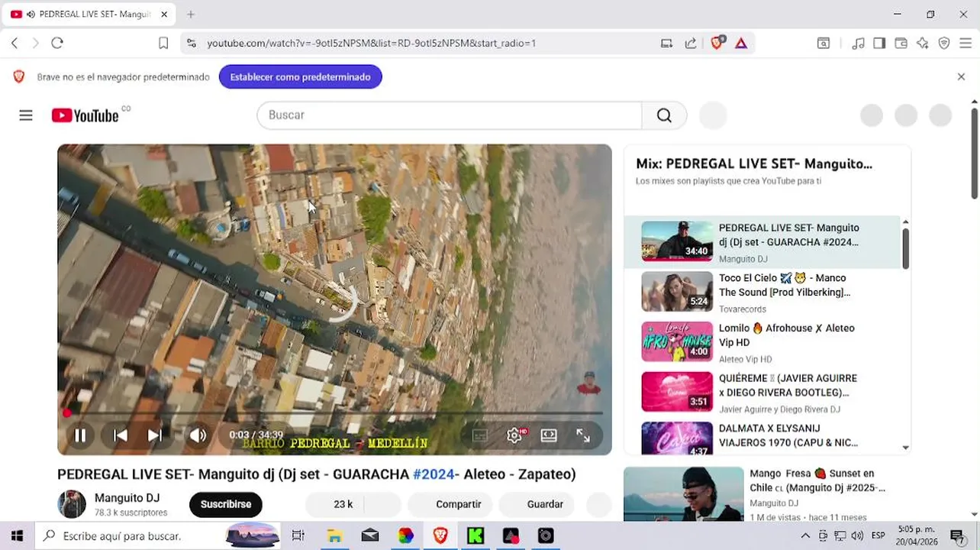Toggle the browser sidebar panel
This screenshot has height=550, width=980.
(x=879, y=44)
